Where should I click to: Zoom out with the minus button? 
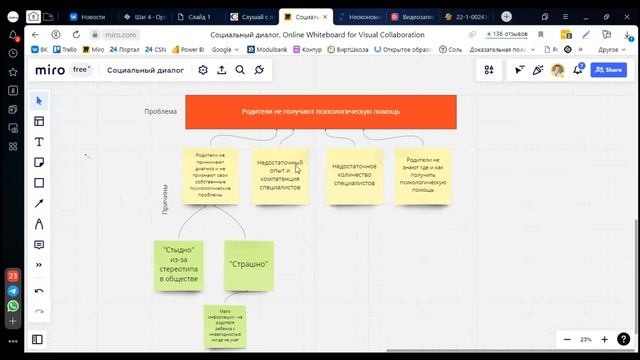click(567, 340)
